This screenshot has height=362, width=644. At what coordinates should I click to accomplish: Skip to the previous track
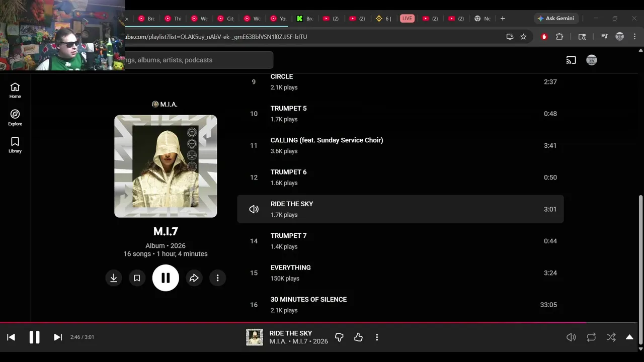coord(11,337)
